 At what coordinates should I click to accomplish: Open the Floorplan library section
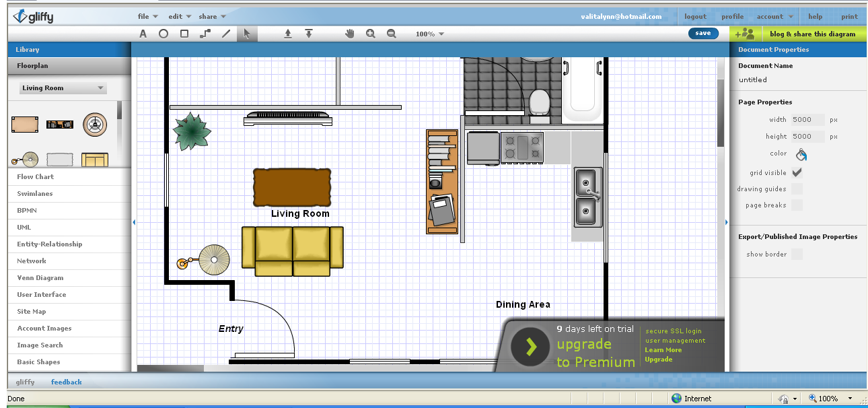(x=69, y=66)
